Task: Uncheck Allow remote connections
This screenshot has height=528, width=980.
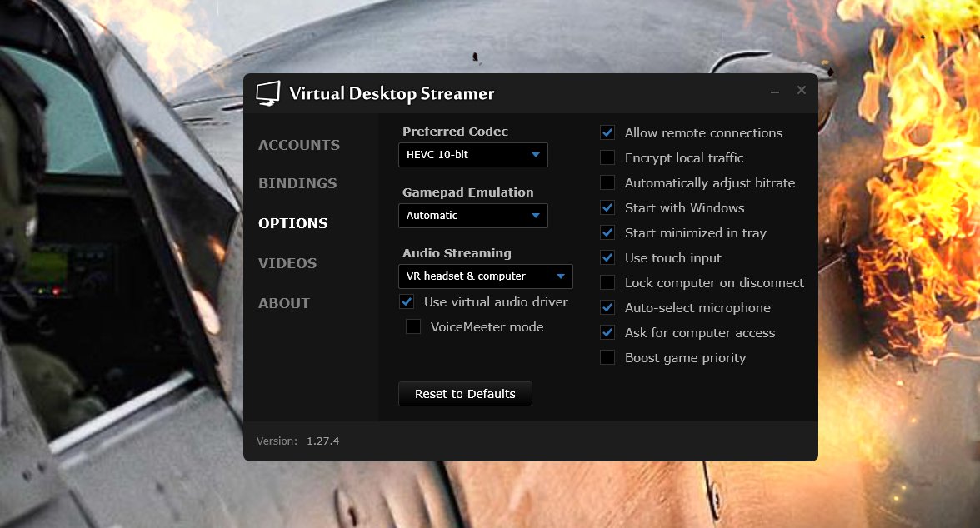Action: pos(608,133)
